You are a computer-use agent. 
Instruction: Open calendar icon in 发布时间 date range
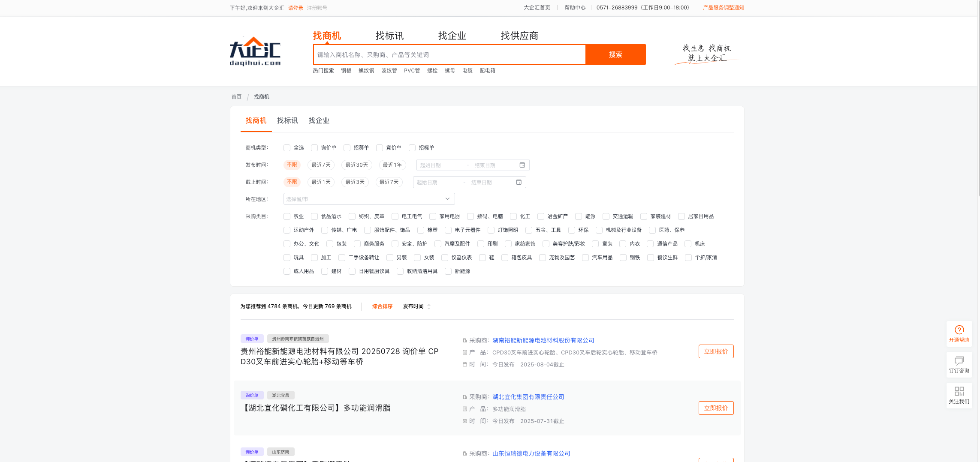coord(522,165)
